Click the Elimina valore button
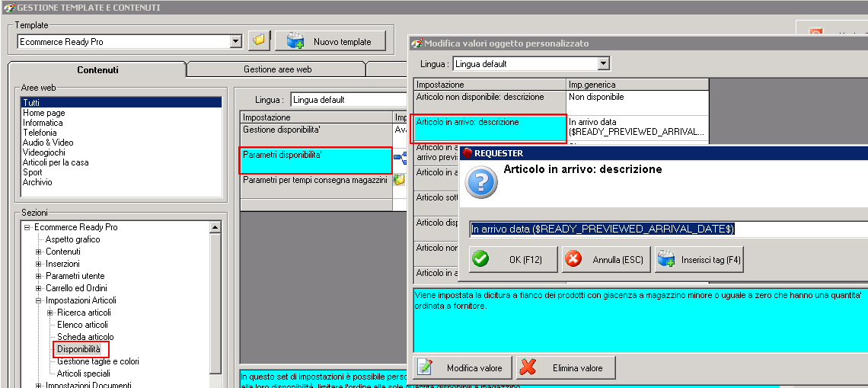 coord(566,367)
